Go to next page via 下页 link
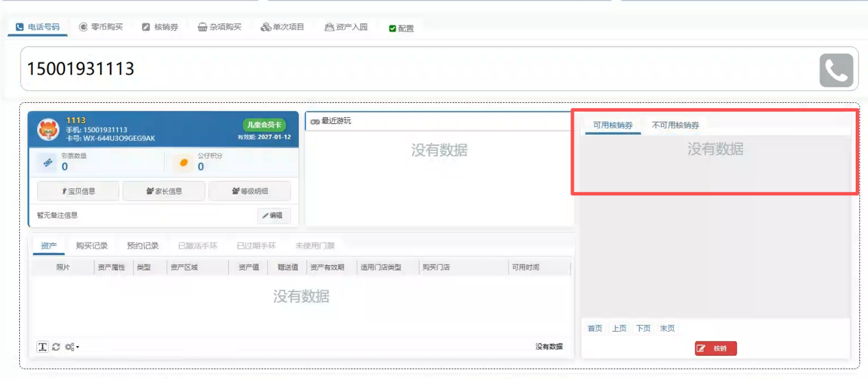This screenshot has width=868, height=379. (643, 328)
